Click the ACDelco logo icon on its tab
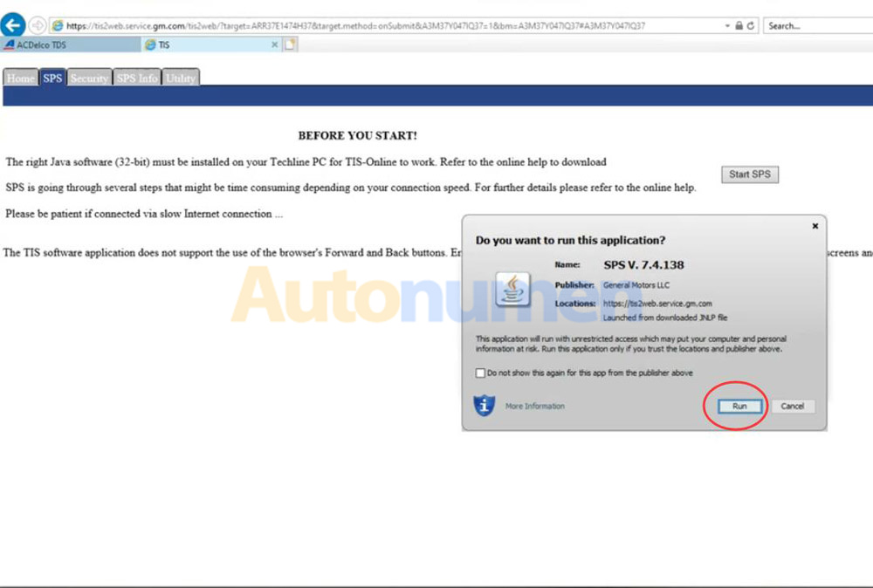Image resolution: width=873 pixels, height=588 pixels. (11, 44)
